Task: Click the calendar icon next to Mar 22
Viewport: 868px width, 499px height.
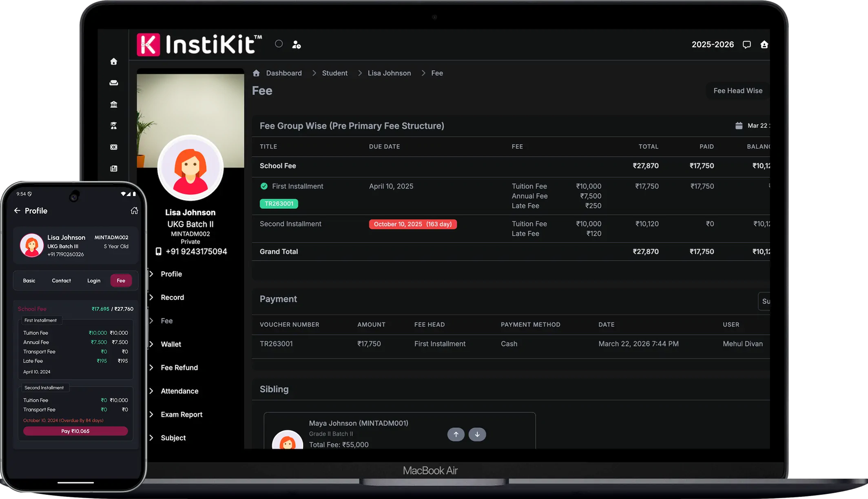Action: 740,126
